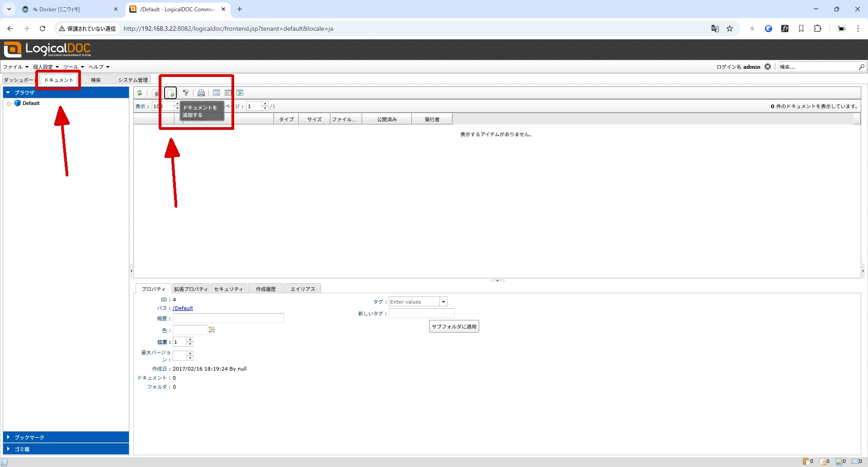Select the プロパティ tab
Image resolution: width=868 pixels, height=467 pixels.
click(x=153, y=289)
